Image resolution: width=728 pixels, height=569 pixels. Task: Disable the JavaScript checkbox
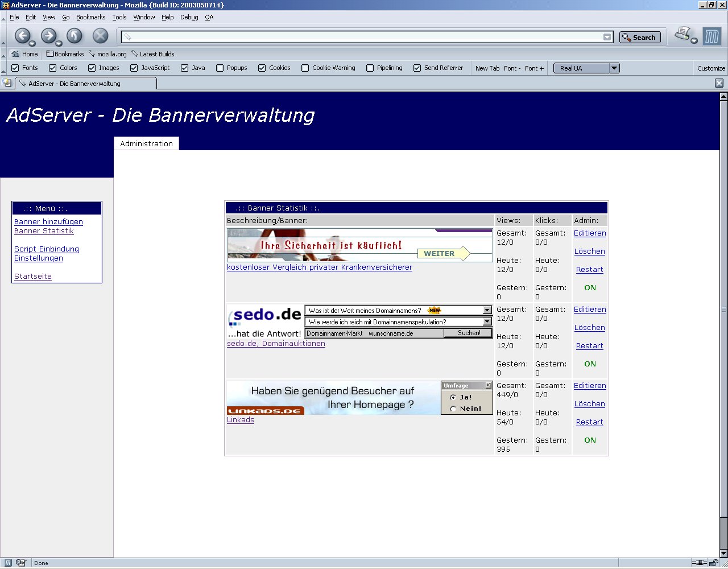(134, 68)
